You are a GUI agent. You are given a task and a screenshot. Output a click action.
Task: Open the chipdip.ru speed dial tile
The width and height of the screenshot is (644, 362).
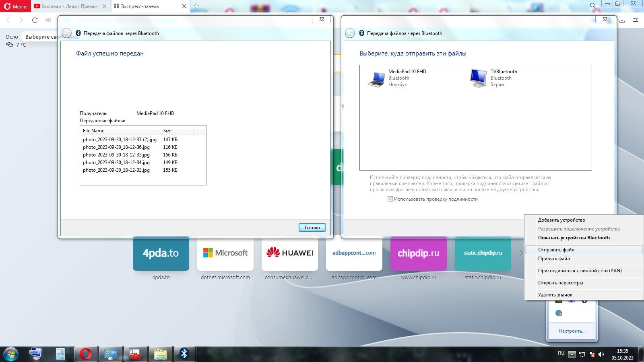(419, 253)
